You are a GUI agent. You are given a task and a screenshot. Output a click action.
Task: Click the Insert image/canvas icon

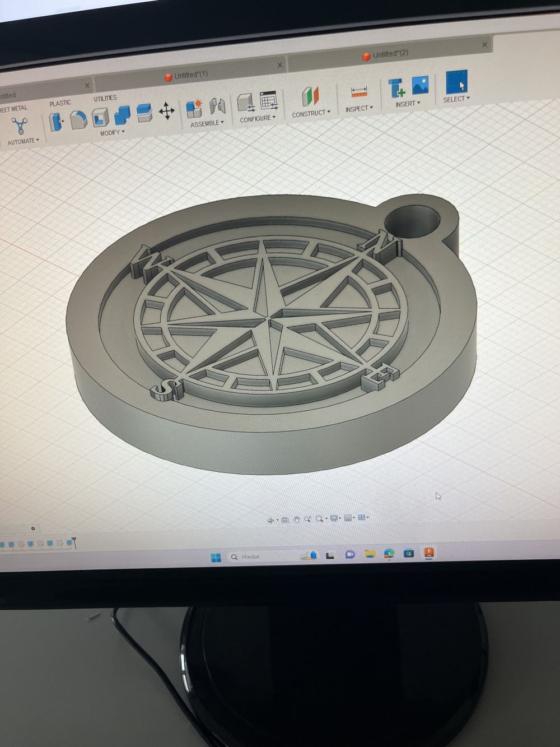(x=420, y=85)
